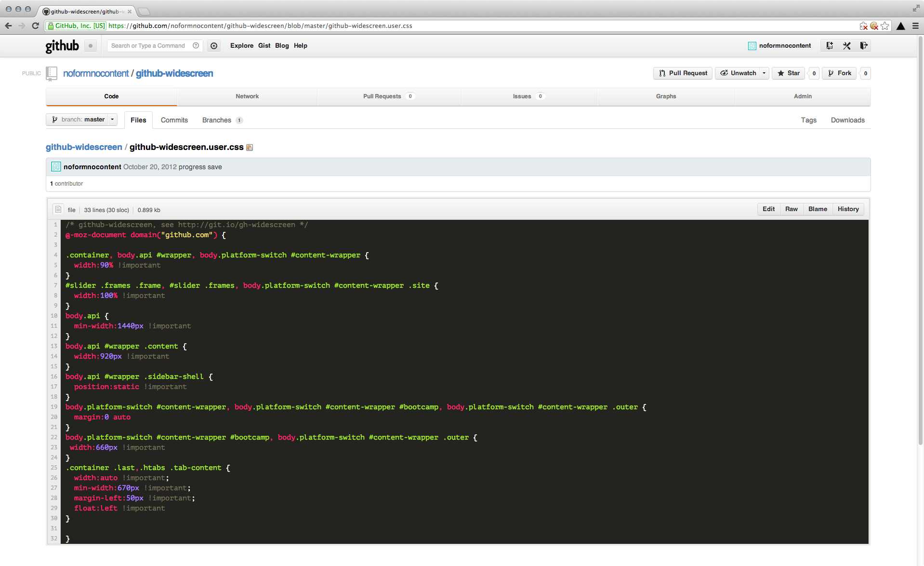Click Edit file button
Viewport: 924px width, 566px height.
(768, 209)
